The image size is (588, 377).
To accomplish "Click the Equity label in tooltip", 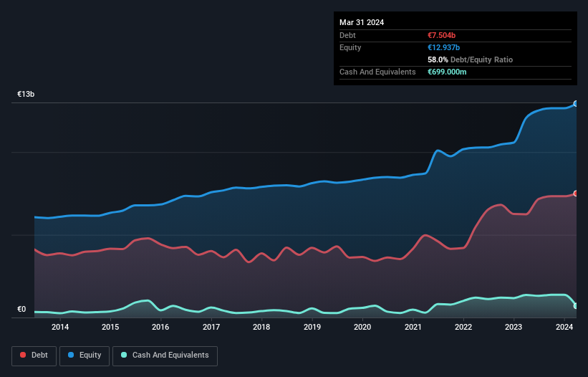I will (350, 47).
